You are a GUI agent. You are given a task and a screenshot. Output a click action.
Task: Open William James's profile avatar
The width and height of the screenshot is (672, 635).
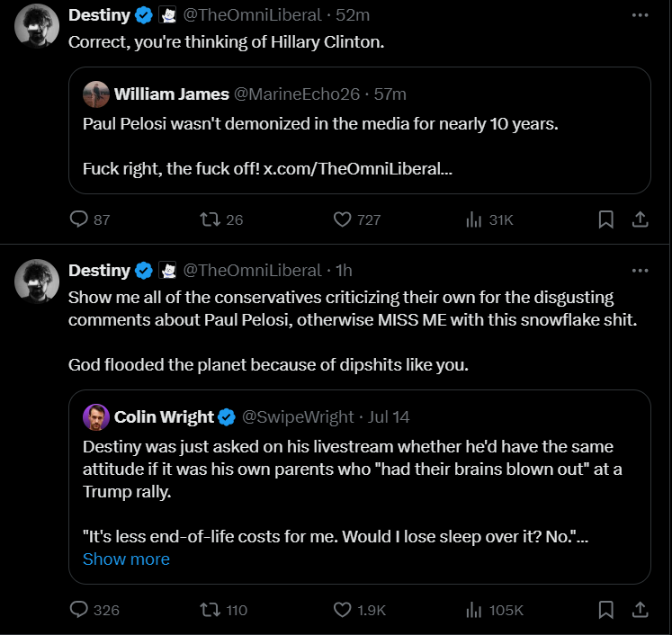tap(96, 94)
